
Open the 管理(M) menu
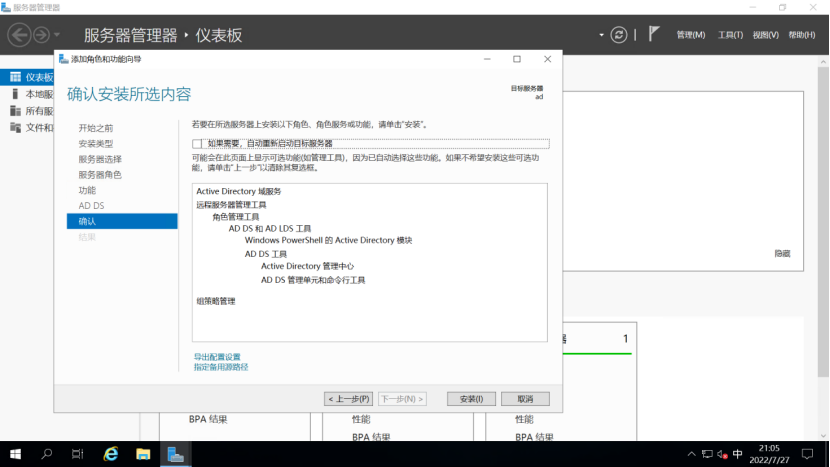[690, 35]
